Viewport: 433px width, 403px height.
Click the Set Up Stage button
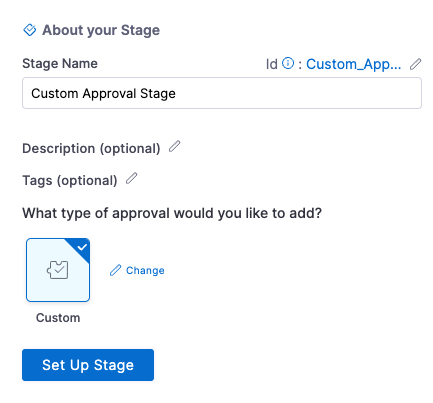[88, 365]
